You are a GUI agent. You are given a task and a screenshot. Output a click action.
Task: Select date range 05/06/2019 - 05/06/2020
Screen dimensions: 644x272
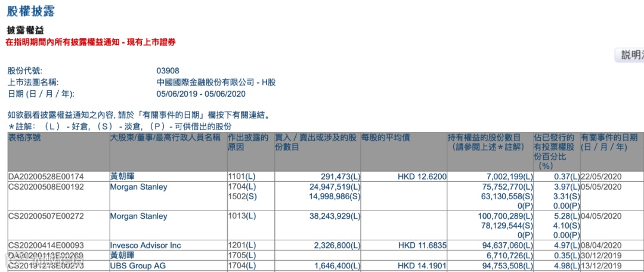pos(201,94)
